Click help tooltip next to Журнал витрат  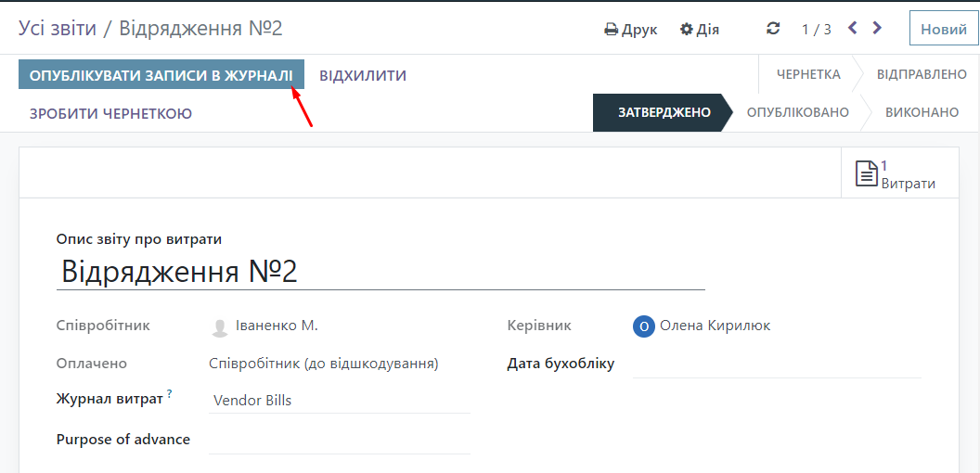[170, 395]
